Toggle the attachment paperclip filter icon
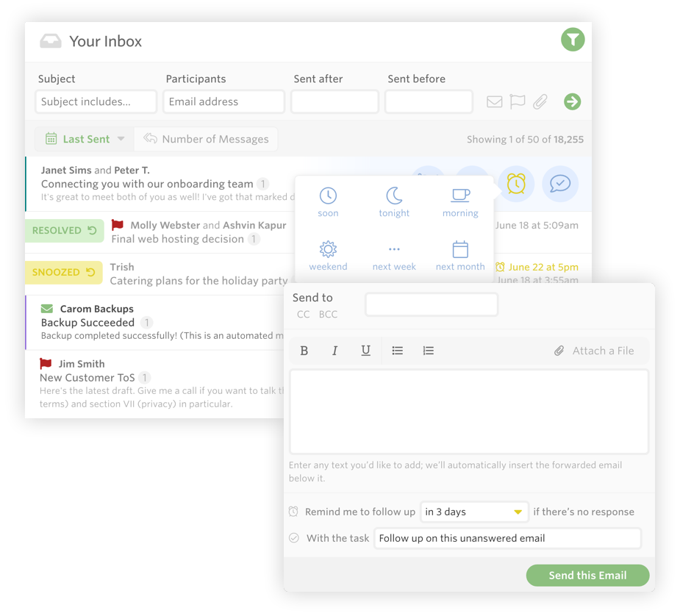This screenshot has height=616, width=680. (x=540, y=102)
